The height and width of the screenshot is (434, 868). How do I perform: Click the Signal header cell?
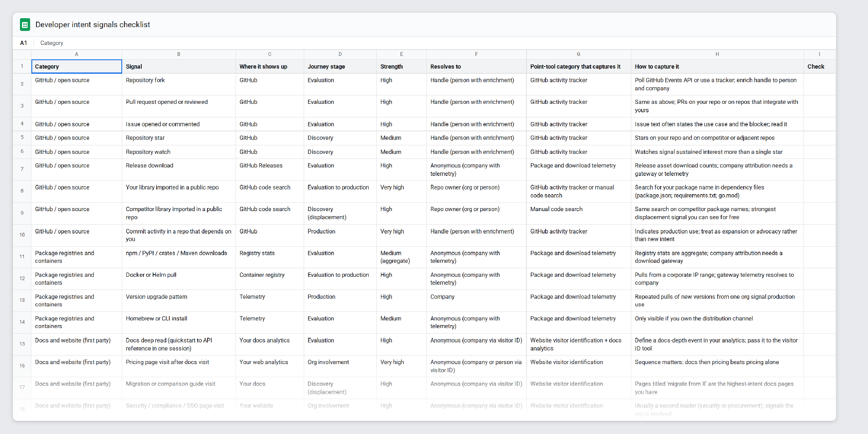(179, 67)
